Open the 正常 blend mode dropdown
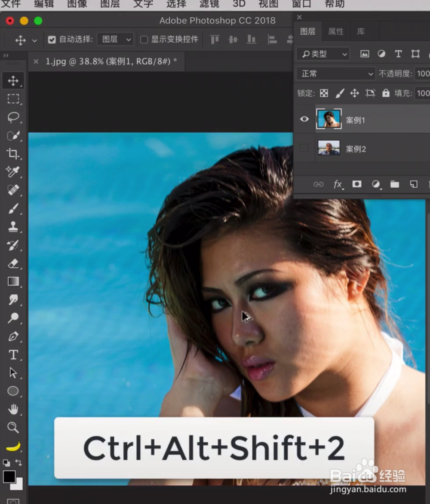 click(335, 74)
